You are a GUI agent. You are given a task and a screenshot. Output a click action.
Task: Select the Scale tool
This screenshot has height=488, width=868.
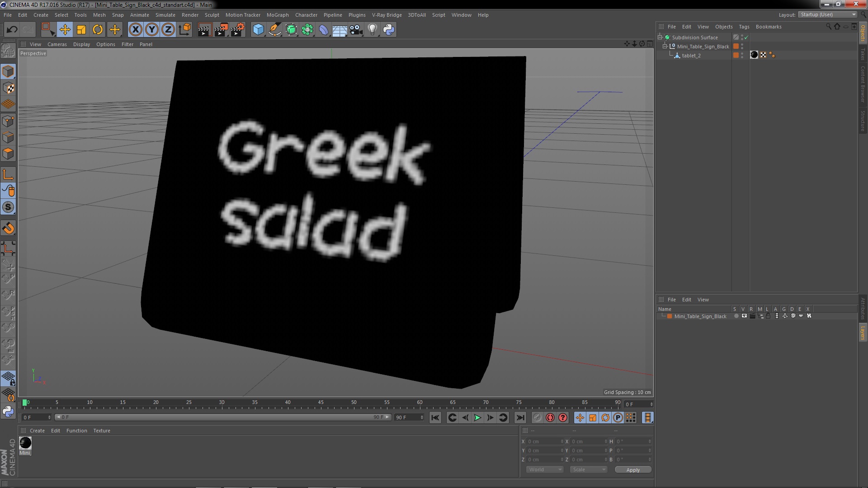tap(81, 30)
